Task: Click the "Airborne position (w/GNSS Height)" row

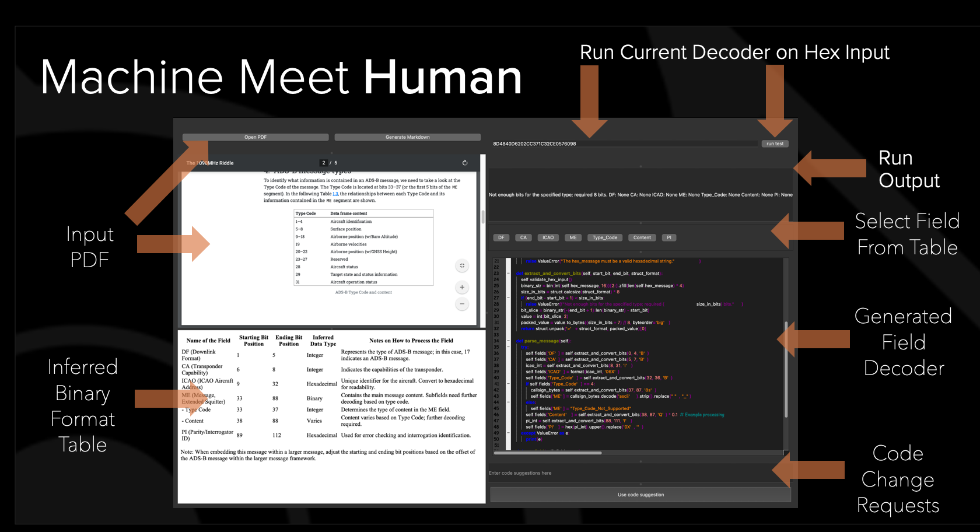Action: tap(363, 252)
